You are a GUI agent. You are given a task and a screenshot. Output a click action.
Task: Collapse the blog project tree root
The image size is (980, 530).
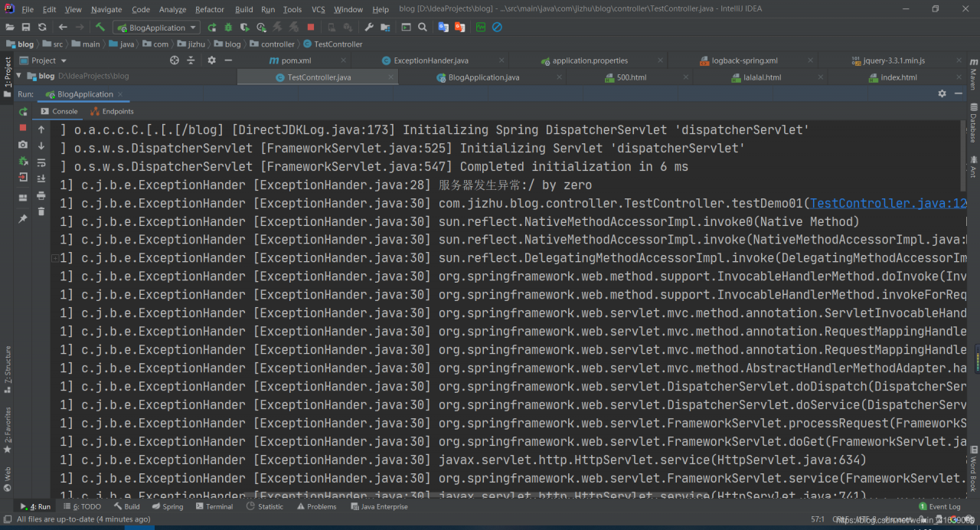click(19, 76)
